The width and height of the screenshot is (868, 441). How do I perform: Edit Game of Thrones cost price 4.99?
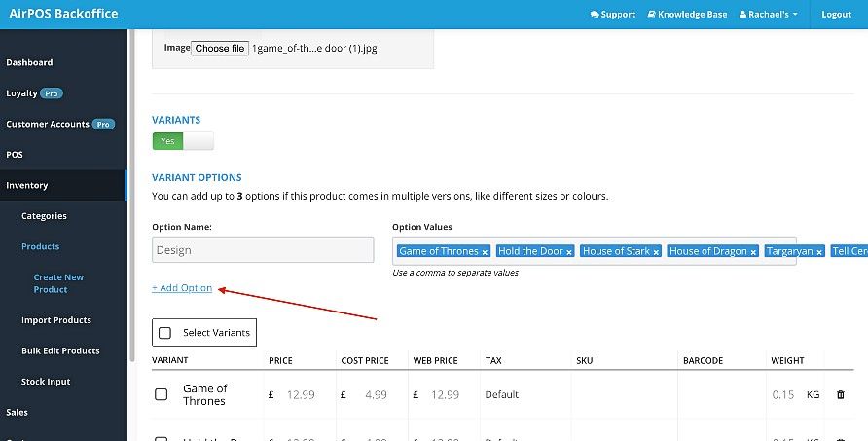(x=376, y=395)
